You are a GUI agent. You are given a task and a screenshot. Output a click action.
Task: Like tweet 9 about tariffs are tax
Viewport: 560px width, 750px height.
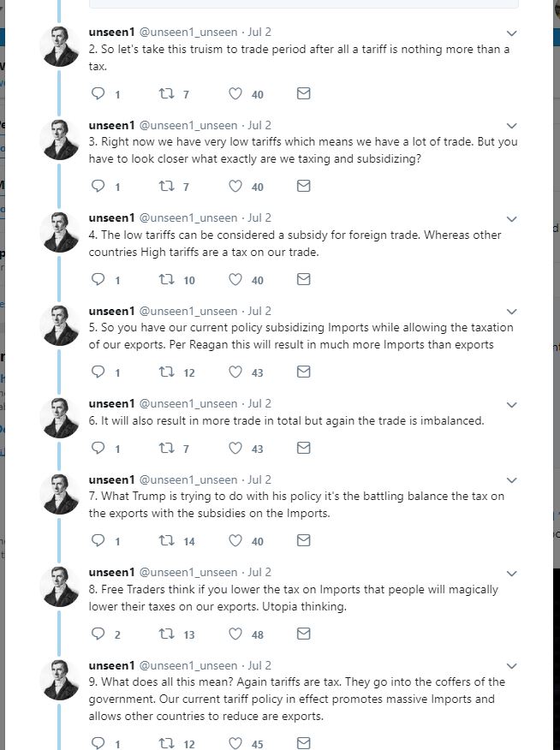235,743
